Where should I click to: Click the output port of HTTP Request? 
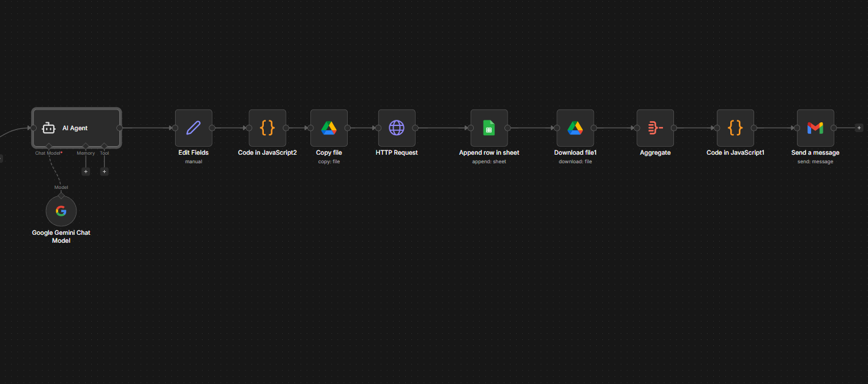[x=416, y=128]
